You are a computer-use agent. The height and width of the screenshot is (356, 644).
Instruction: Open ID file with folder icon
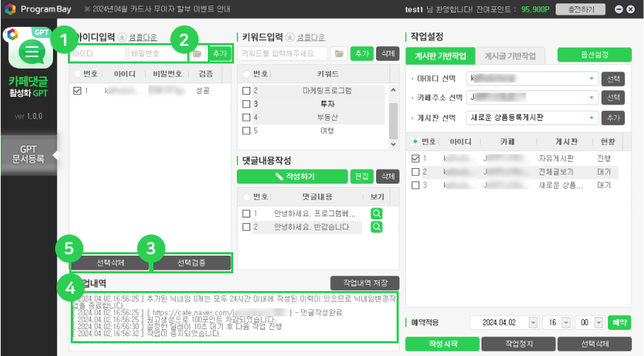[x=196, y=54]
